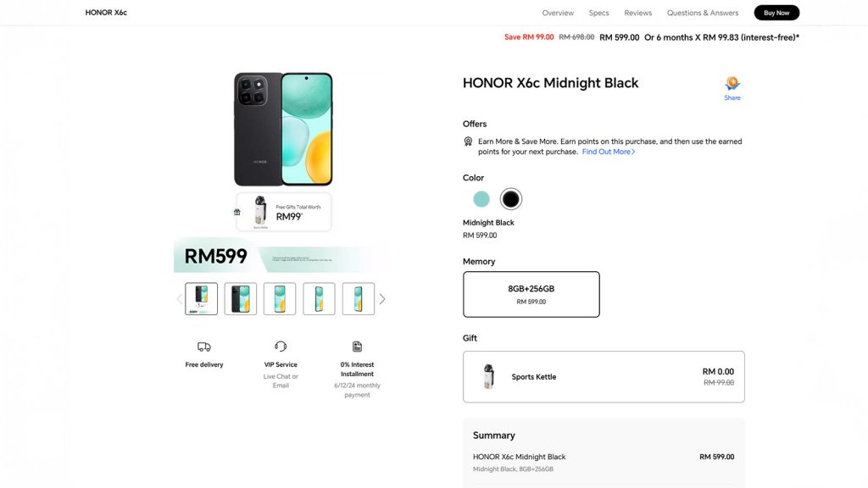Click the gift box icon near free gifts
The width and height of the screenshot is (868, 488).
237,212
